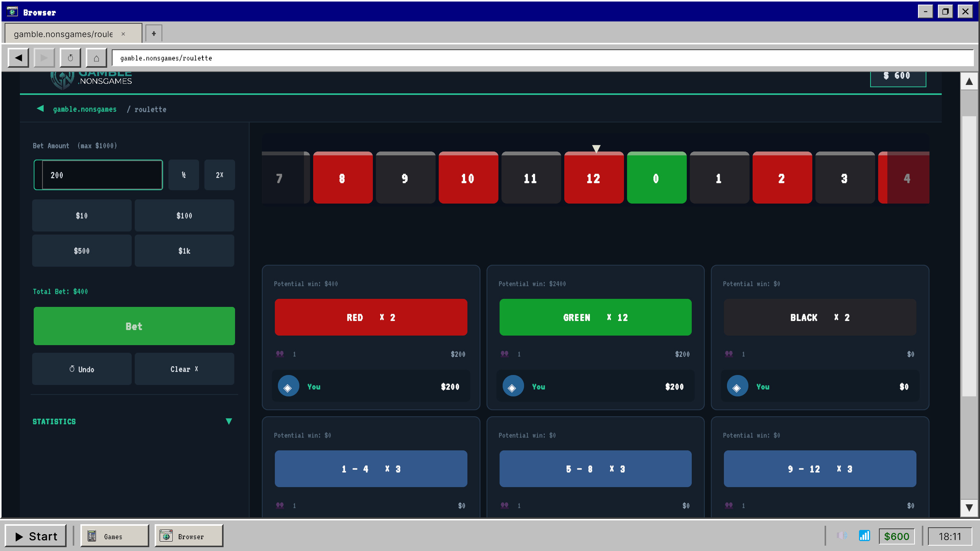Viewport: 980px width, 551px height.
Task: Open a new tab with the plus button
Action: point(154,34)
